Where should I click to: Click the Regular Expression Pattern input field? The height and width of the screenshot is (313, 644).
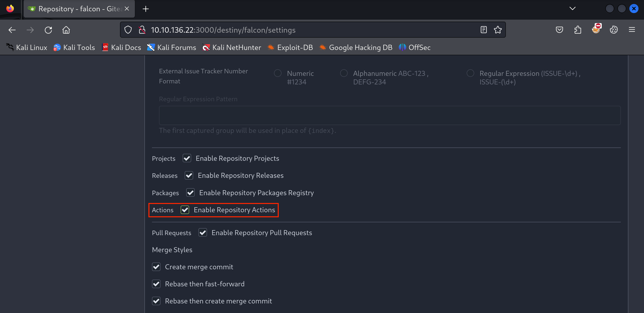(389, 115)
